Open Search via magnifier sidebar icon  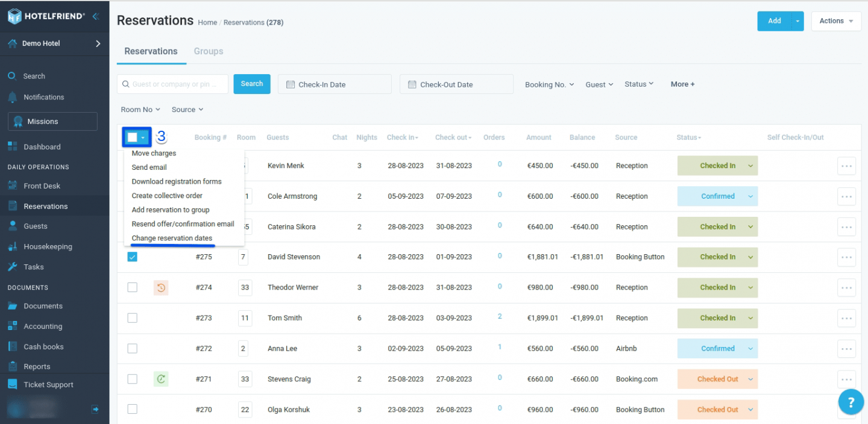(11, 76)
